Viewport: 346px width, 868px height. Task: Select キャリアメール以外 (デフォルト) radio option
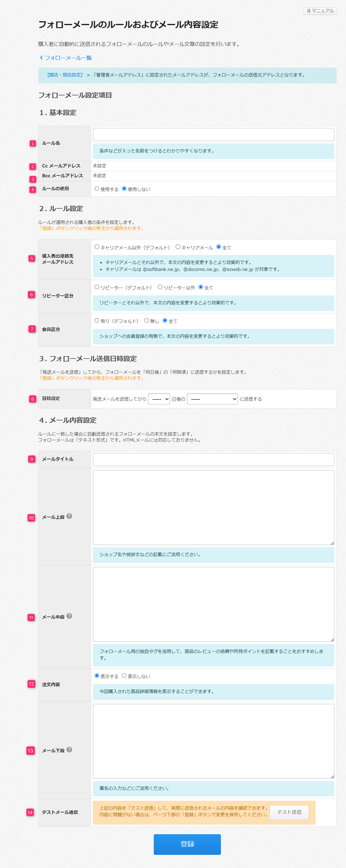point(97,247)
